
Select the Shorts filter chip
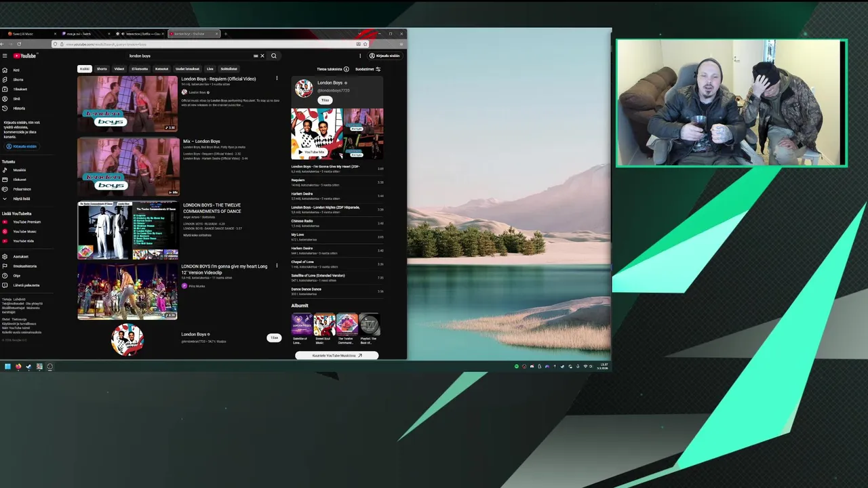[x=102, y=68]
